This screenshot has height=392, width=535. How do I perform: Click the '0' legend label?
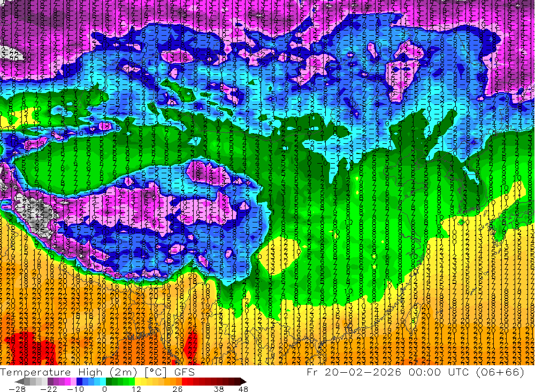pyautogui.click(x=105, y=389)
